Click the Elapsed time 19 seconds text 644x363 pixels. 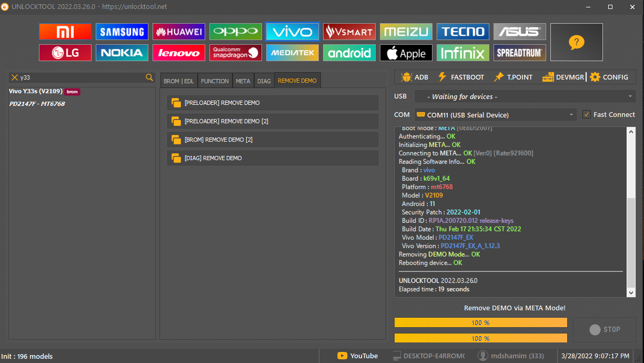tap(434, 289)
